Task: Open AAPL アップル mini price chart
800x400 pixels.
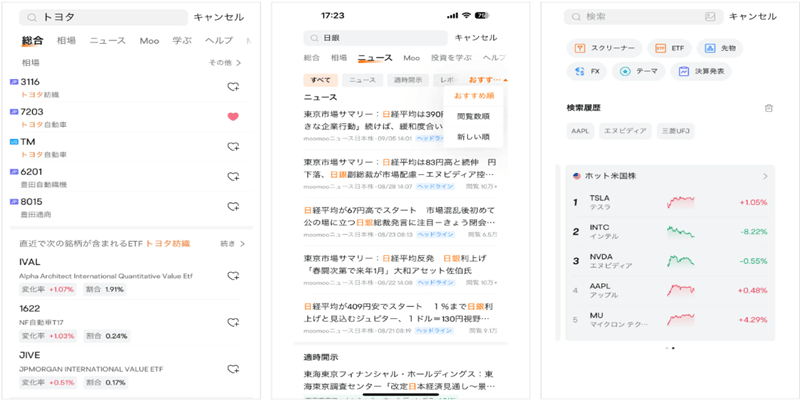Action: coord(681,290)
